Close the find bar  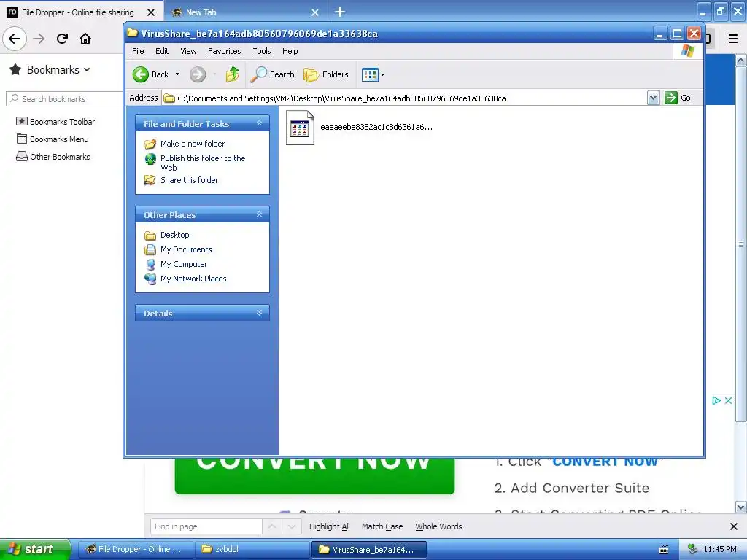click(734, 526)
